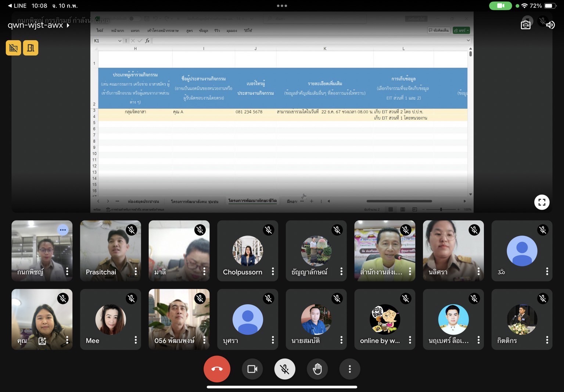End the call with the red hang-up button
564x392 pixels.
217,369
